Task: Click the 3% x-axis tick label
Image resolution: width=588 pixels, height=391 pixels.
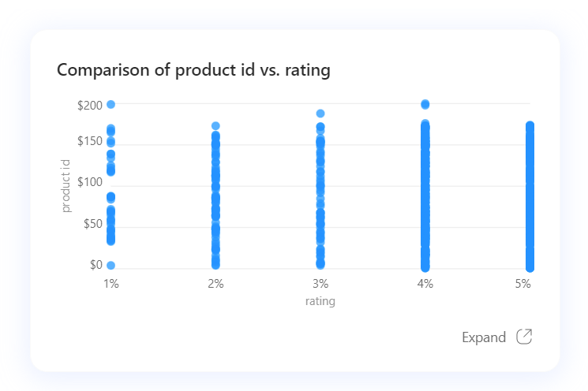Action: point(320,284)
